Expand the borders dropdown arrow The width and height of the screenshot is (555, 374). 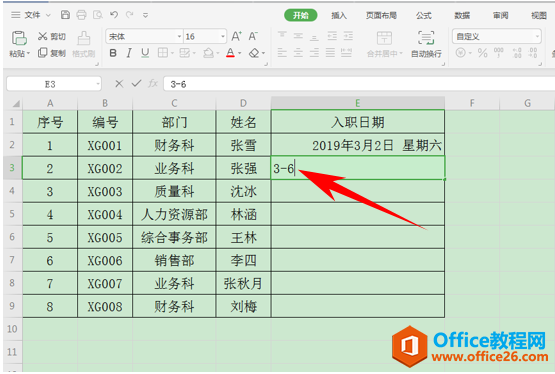tap(172, 53)
